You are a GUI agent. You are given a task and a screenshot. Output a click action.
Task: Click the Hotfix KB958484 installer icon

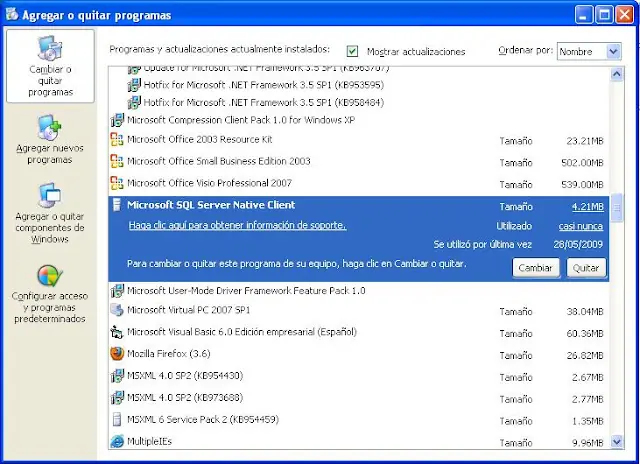tap(134, 102)
